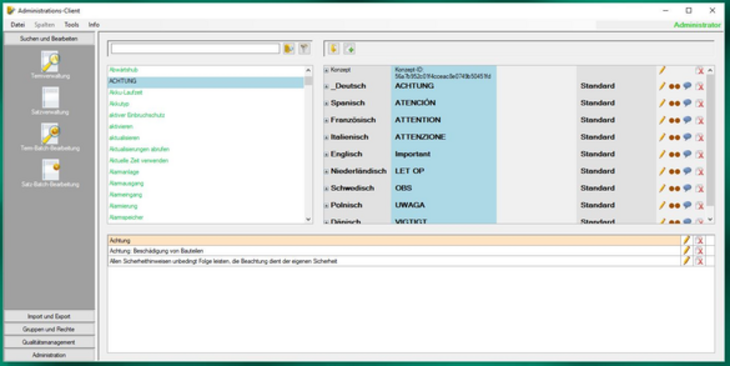The width and height of the screenshot is (730, 366).
Task: Expand the Französisch row
Action: [x=326, y=121]
